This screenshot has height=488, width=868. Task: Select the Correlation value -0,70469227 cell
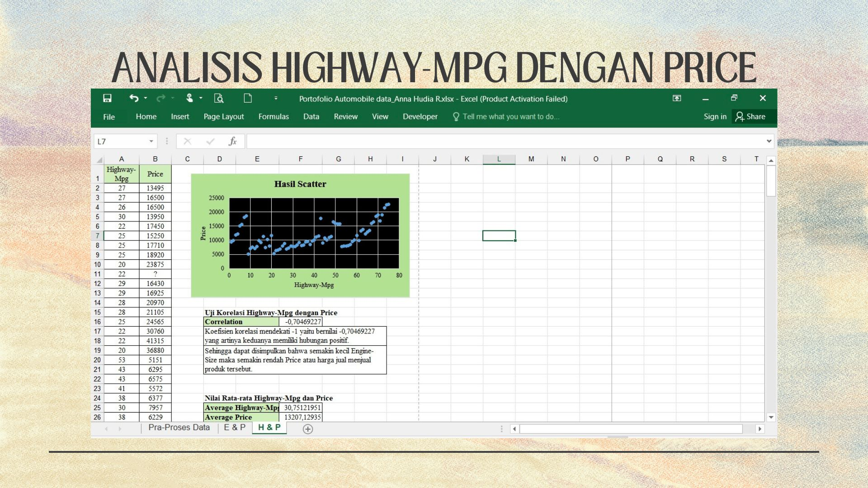(x=301, y=322)
